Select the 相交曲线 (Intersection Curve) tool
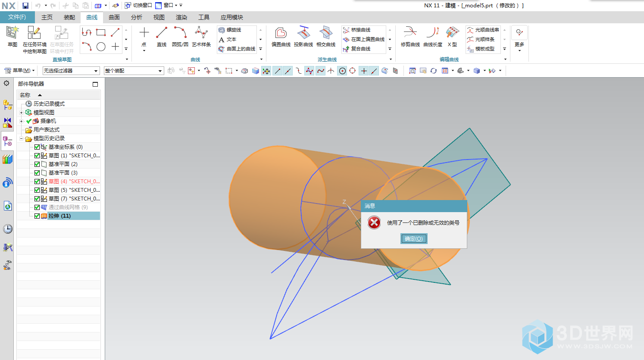The image size is (644, 360). pos(326,36)
